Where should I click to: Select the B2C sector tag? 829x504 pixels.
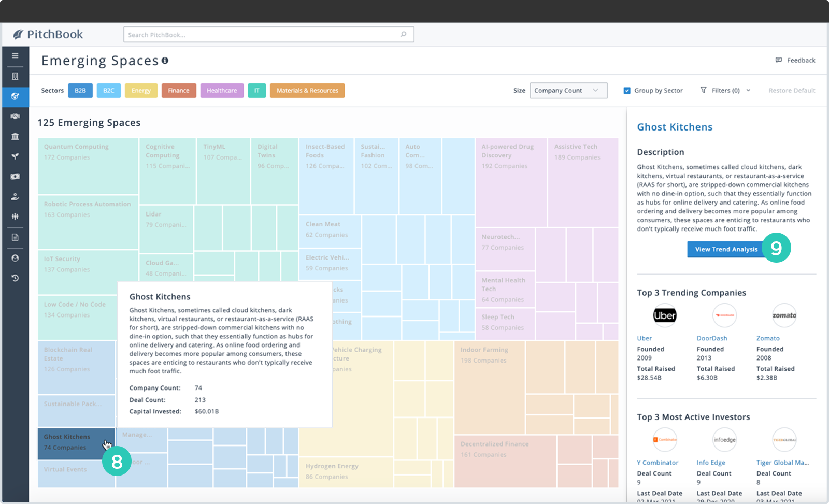point(108,91)
